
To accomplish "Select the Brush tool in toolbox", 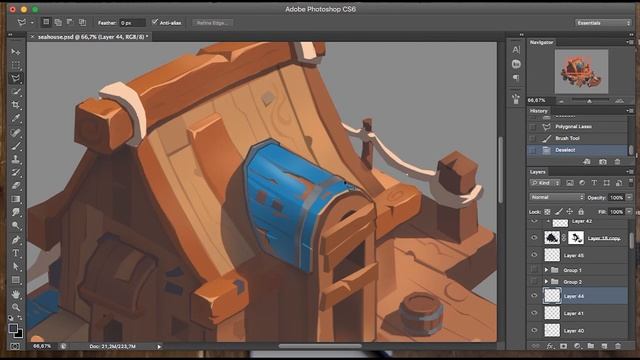I will (x=16, y=146).
